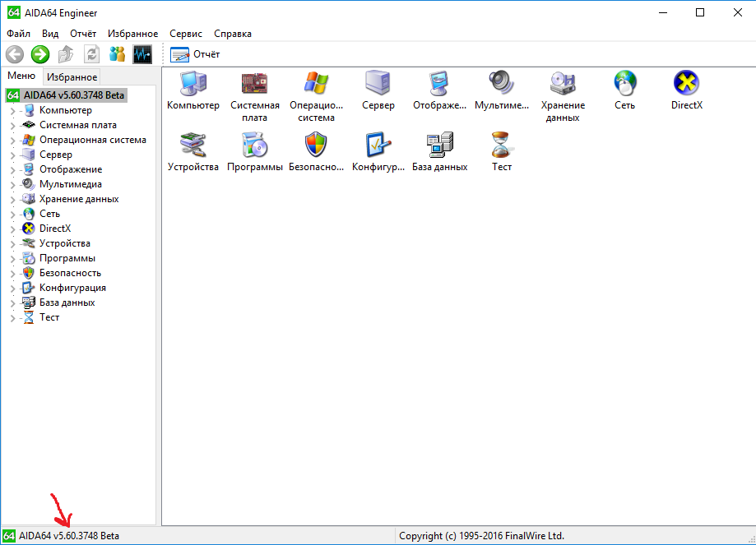
Task: Switch to the Меню tab
Action: 21,76
